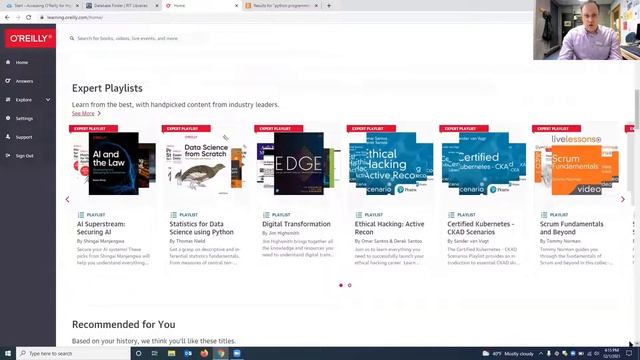Open the Windows Start menu
The image size is (640, 360).
coord(8,353)
